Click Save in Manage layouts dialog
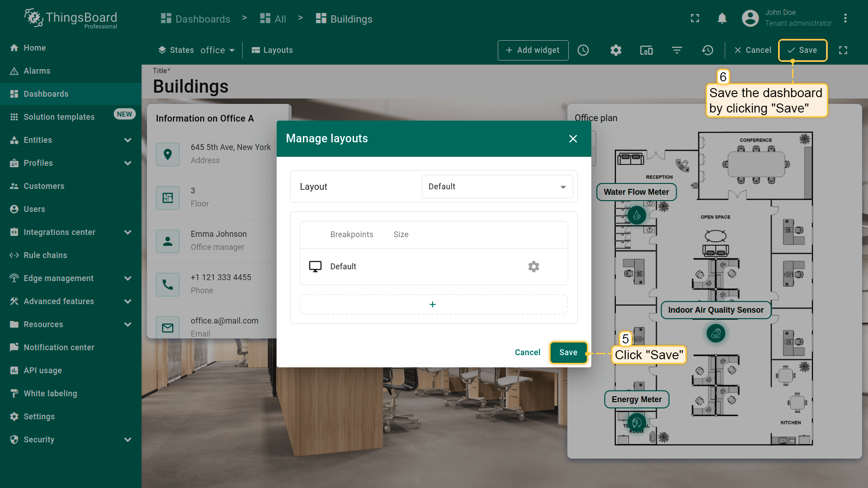The height and width of the screenshot is (488, 868). pos(568,352)
